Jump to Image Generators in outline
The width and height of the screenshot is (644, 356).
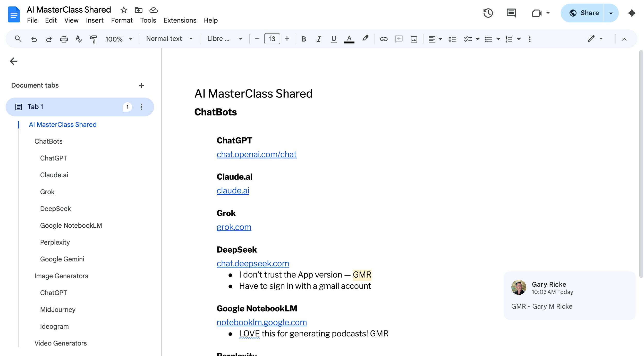61,276
